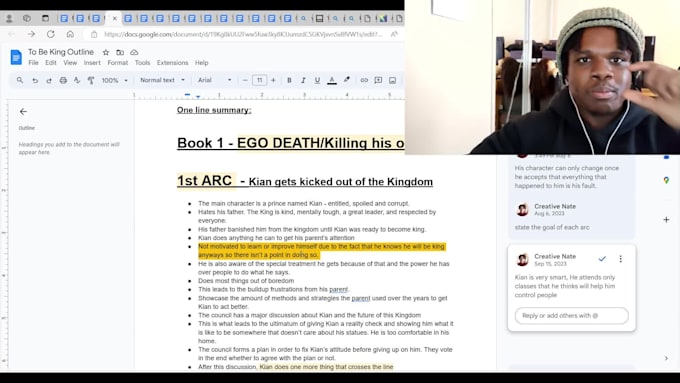680x383 pixels.
Task: Open the highlight color picker
Action: [x=347, y=80]
